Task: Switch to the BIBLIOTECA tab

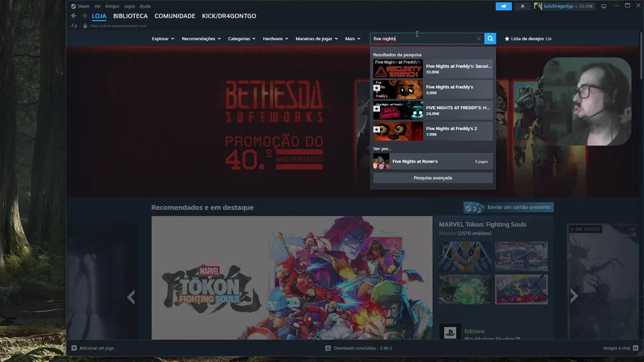Action: click(x=130, y=16)
